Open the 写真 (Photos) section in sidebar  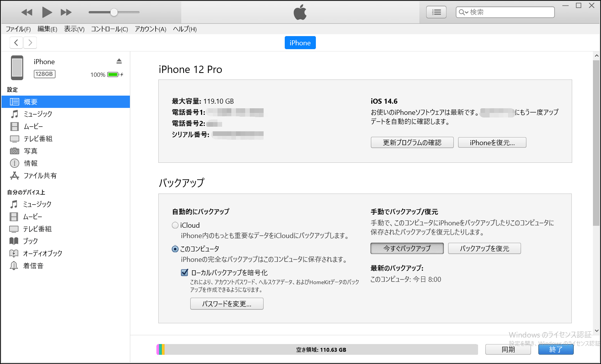pyautogui.click(x=31, y=151)
